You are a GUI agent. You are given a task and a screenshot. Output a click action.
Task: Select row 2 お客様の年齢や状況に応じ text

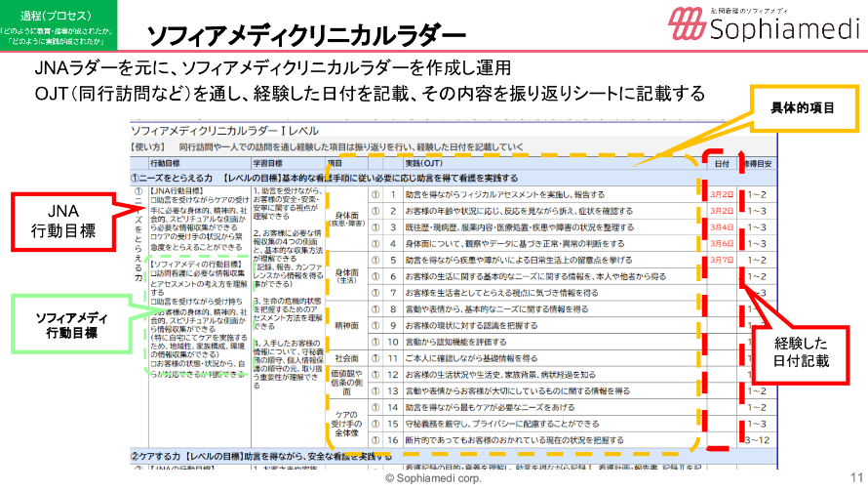pos(519,211)
